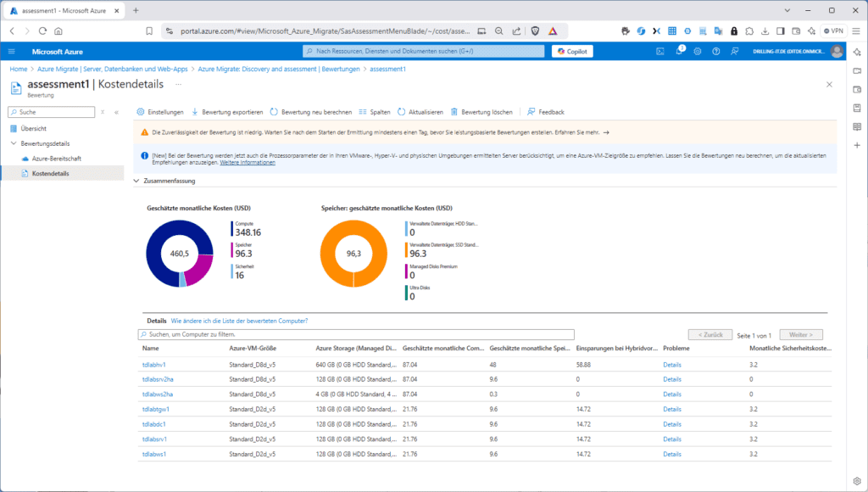The height and width of the screenshot is (492, 868).
Task: Open the Spalten column chooser
Action: pos(374,112)
